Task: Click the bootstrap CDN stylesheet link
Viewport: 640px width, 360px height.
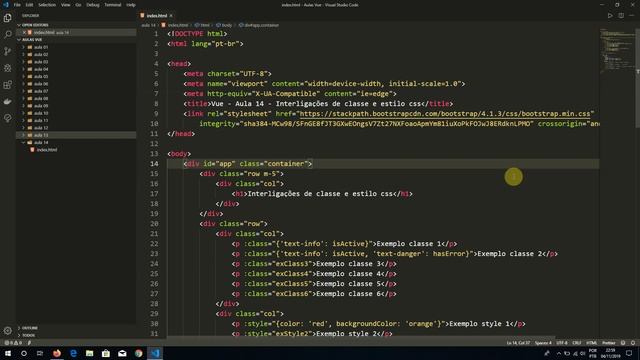Action: (445, 114)
